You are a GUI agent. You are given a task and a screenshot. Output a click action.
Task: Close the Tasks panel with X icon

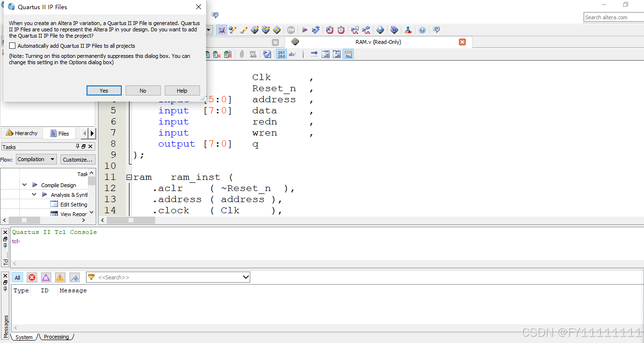pyautogui.click(x=90, y=147)
